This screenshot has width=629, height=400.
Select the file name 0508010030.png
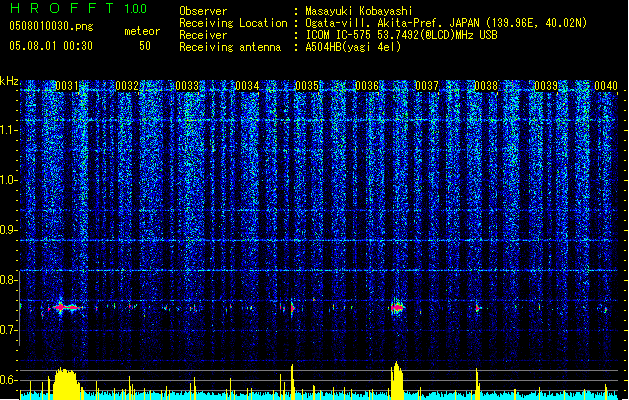(x=51, y=26)
